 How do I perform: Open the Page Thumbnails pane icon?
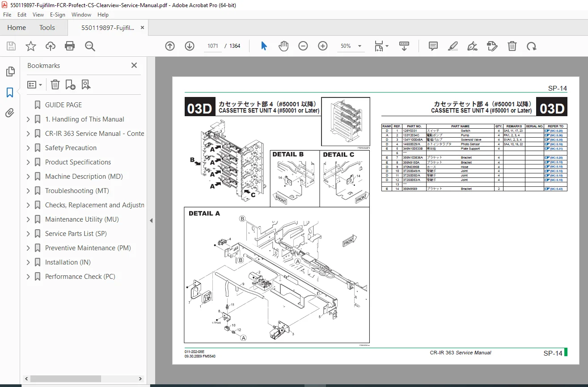(x=10, y=72)
